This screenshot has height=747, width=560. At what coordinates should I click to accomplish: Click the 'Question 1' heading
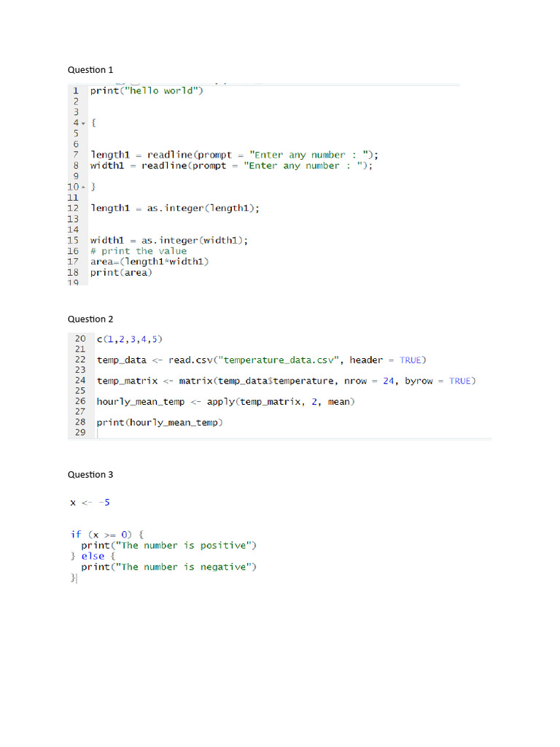(x=90, y=70)
